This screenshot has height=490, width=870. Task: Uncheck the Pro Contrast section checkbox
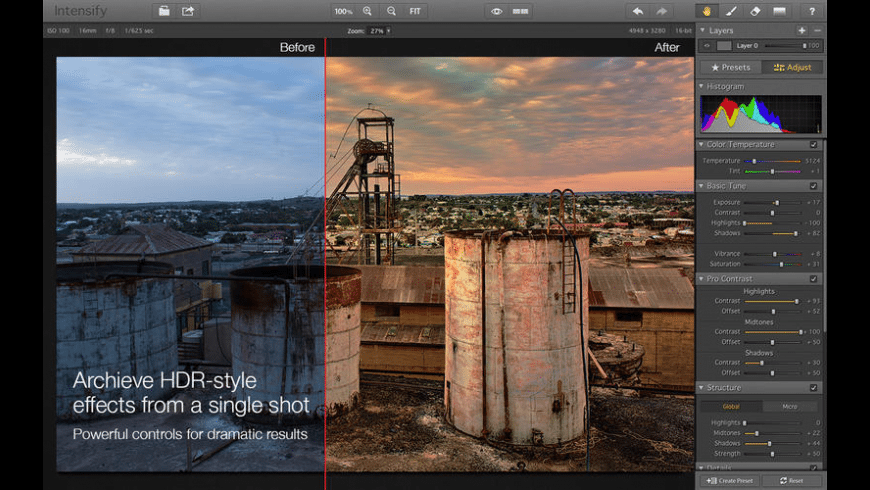pyautogui.click(x=813, y=279)
